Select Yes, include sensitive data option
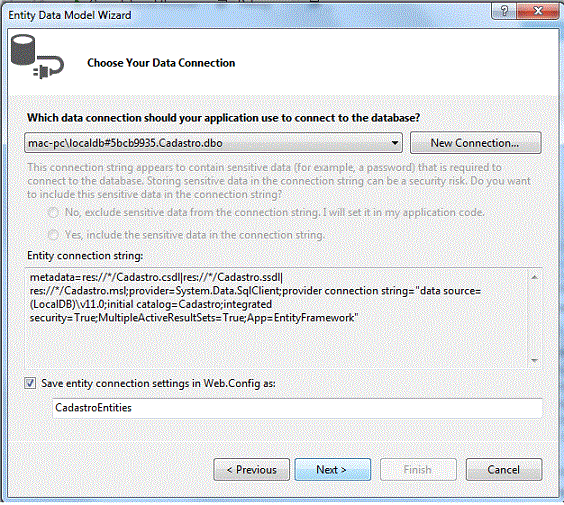The height and width of the screenshot is (505, 564). [x=53, y=235]
